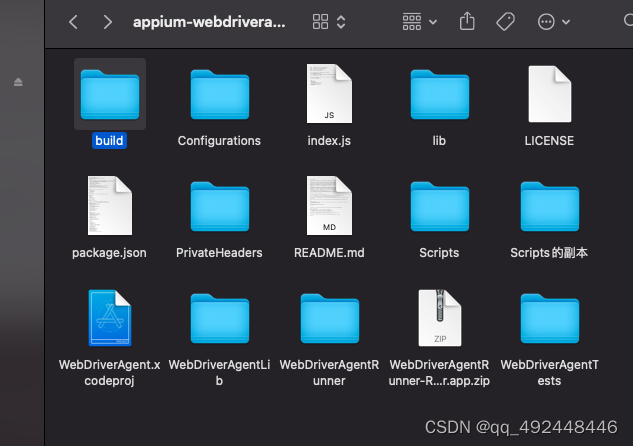Click the WebDriverAgent.xcodeproj file name
Image resolution: width=633 pixels, height=446 pixels.
coord(109,373)
